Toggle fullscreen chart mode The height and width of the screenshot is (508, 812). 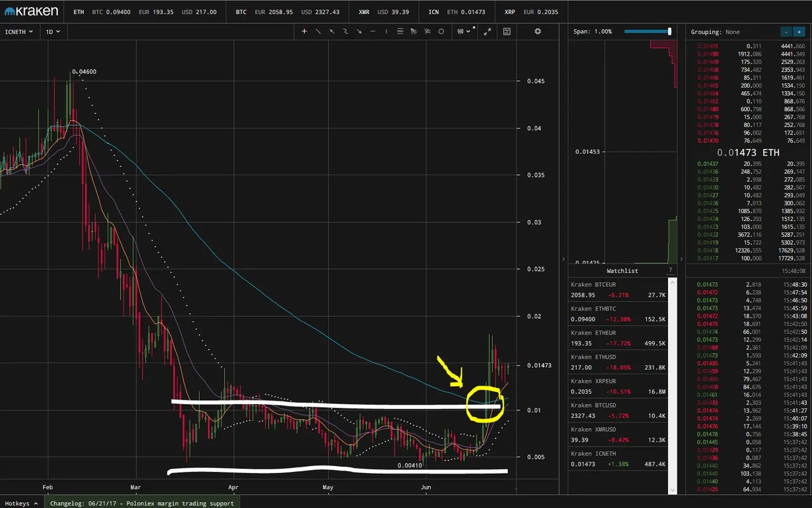coord(487,31)
